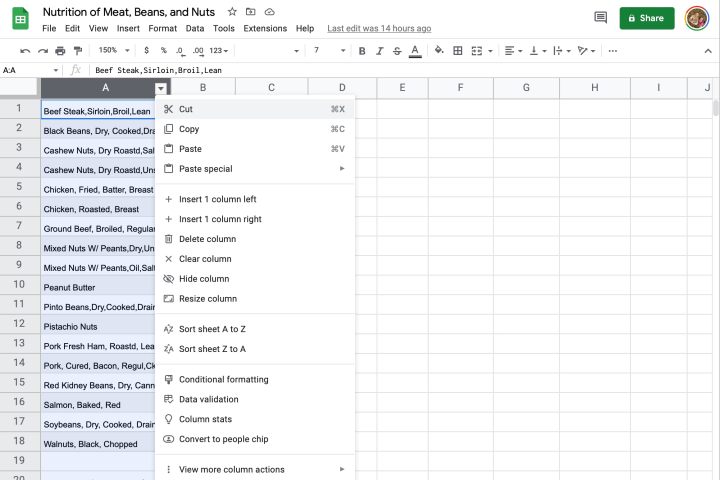Screen dimensions: 720x480
Task: Star the spreadsheet document
Action: pos(232,12)
